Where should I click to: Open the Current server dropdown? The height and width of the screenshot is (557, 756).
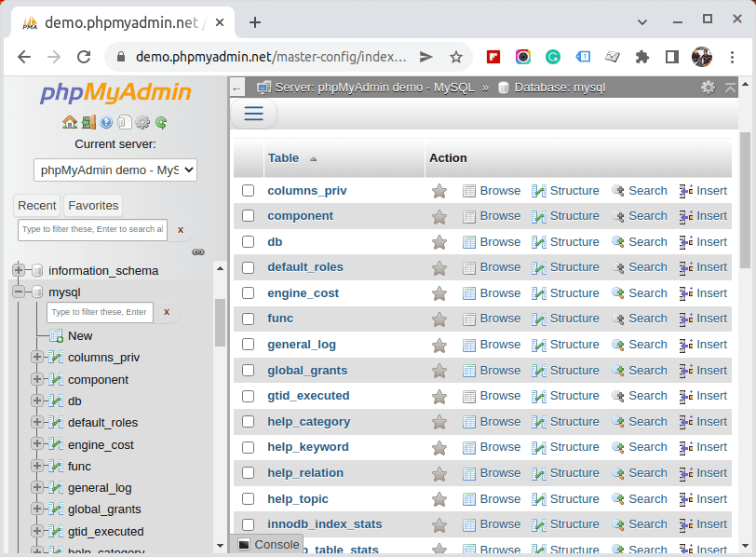click(115, 170)
